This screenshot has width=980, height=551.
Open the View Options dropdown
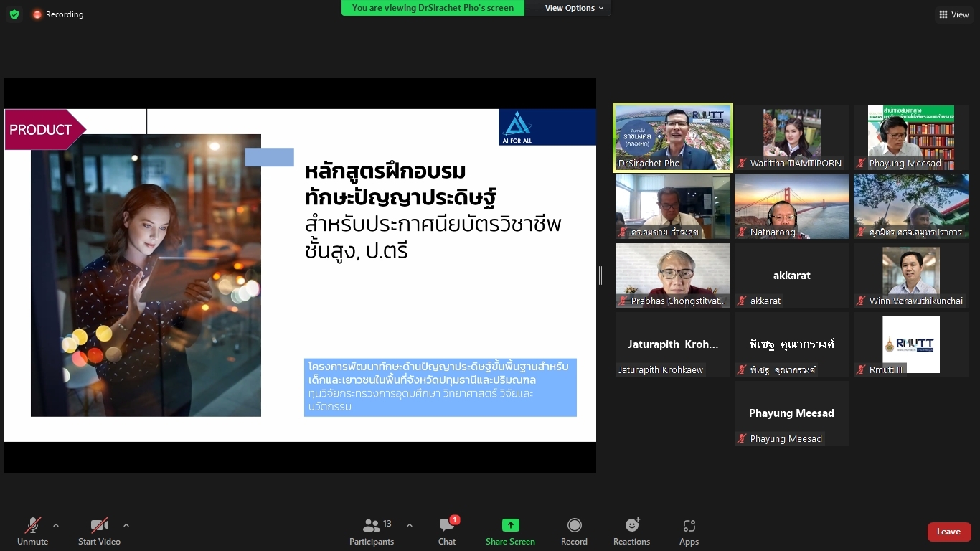click(x=574, y=8)
